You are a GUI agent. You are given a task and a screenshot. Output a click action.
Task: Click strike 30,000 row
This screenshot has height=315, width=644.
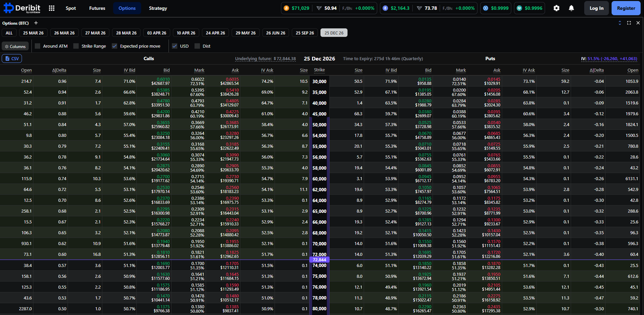point(320,81)
